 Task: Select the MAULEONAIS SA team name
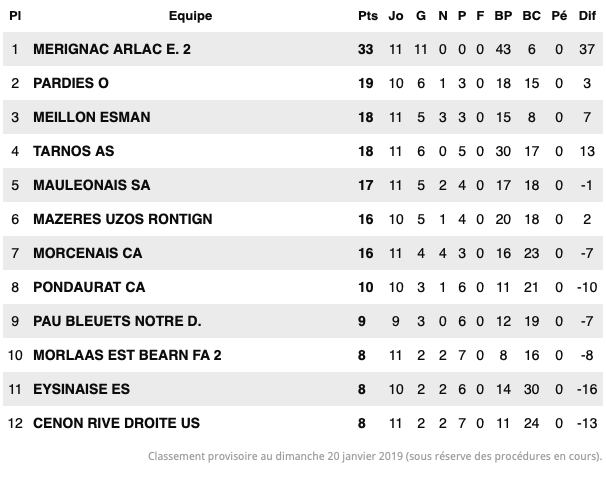(92, 185)
